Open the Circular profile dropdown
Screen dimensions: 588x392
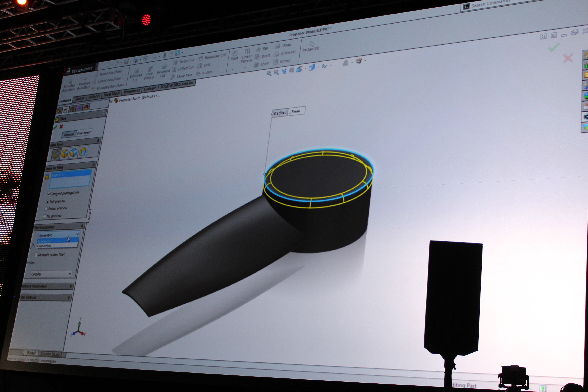click(51, 274)
